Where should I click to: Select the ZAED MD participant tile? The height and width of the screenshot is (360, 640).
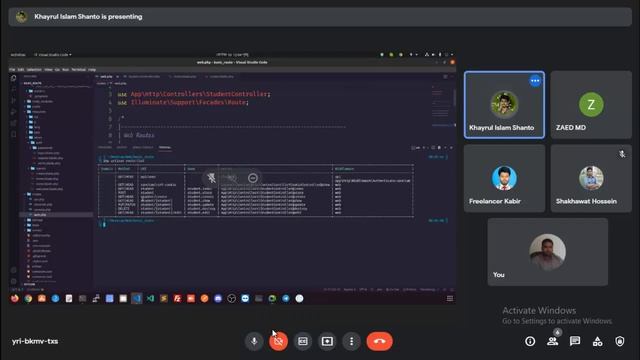pyautogui.click(x=591, y=105)
